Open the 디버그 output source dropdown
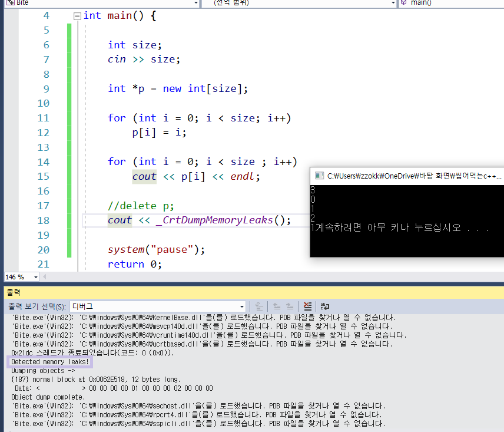 241,306
